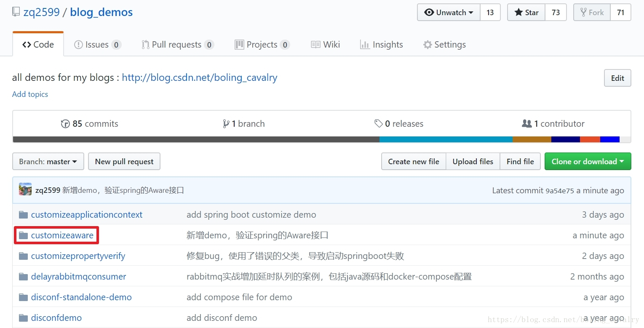Visit the blog.csdn.net/boling_cavalry link
This screenshot has width=644, height=328.
click(200, 78)
